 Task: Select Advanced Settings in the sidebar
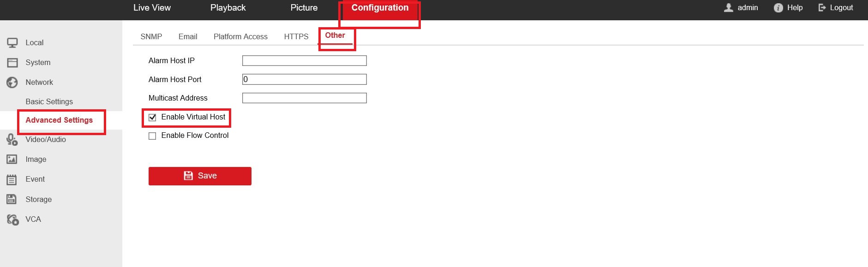59,120
